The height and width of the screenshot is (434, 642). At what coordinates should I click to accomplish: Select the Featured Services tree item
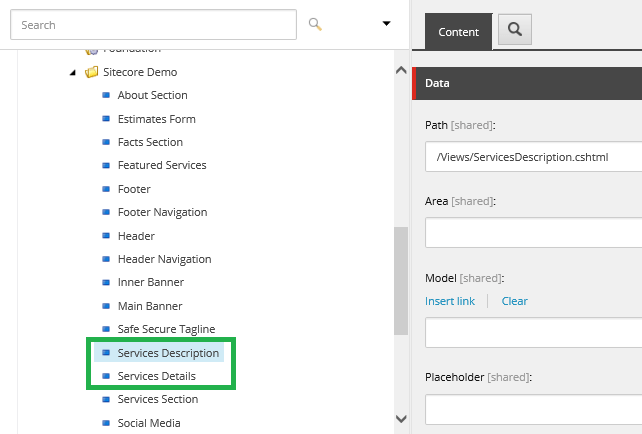click(161, 165)
